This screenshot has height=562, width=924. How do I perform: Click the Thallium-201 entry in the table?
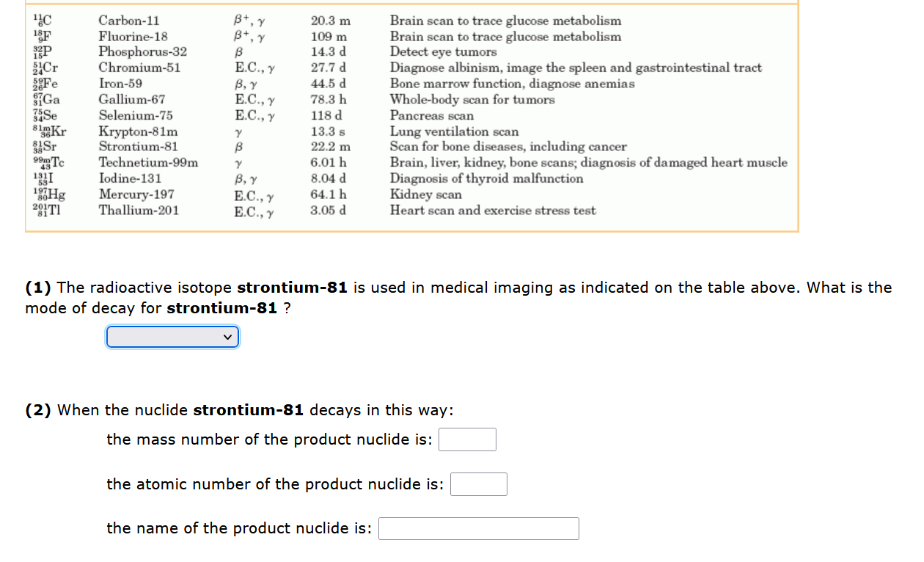pyautogui.click(x=139, y=210)
